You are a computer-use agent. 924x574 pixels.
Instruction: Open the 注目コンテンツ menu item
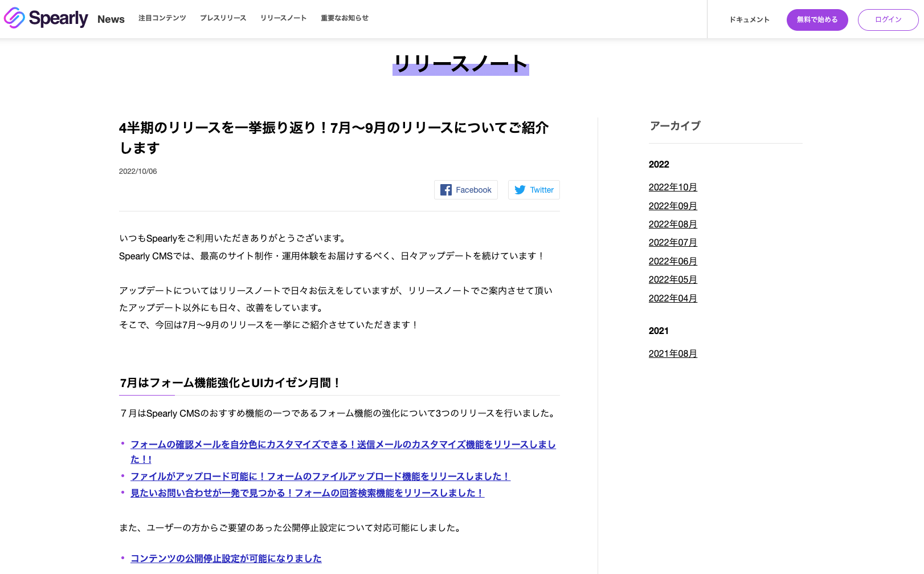162,18
